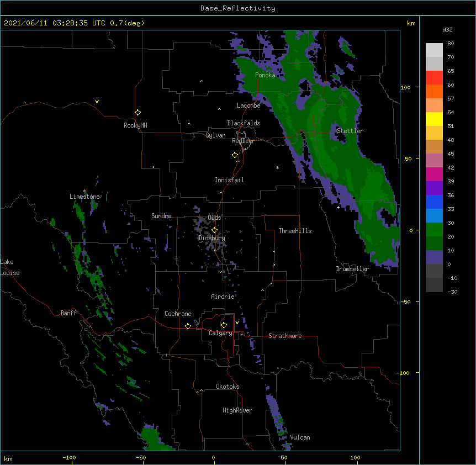
Task: Click the Innisfail town label
Action: 229,180
